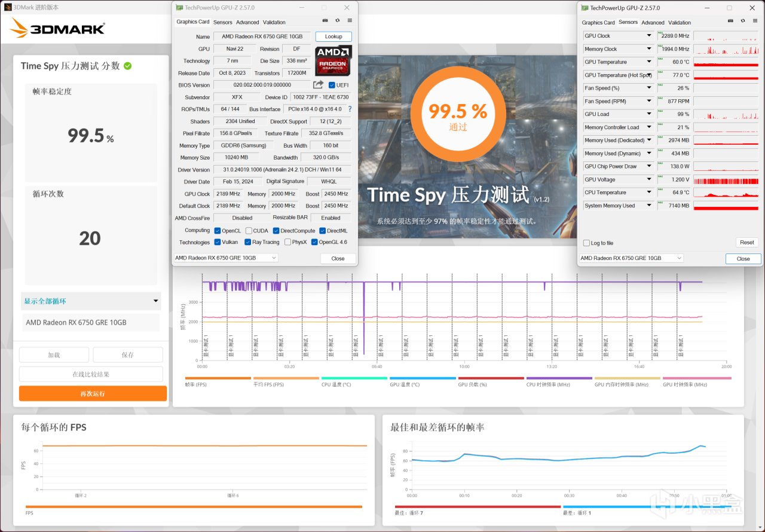Click the orange 再次运行 button
Image resolution: width=765 pixels, height=532 pixels.
[93, 393]
